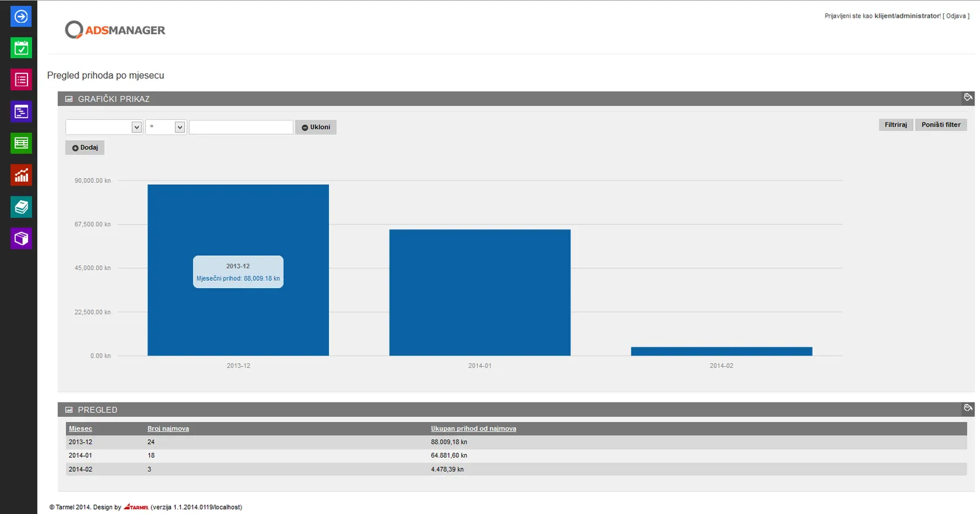Open the red statistics chart icon
The image size is (980, 514).
point(21,176)
